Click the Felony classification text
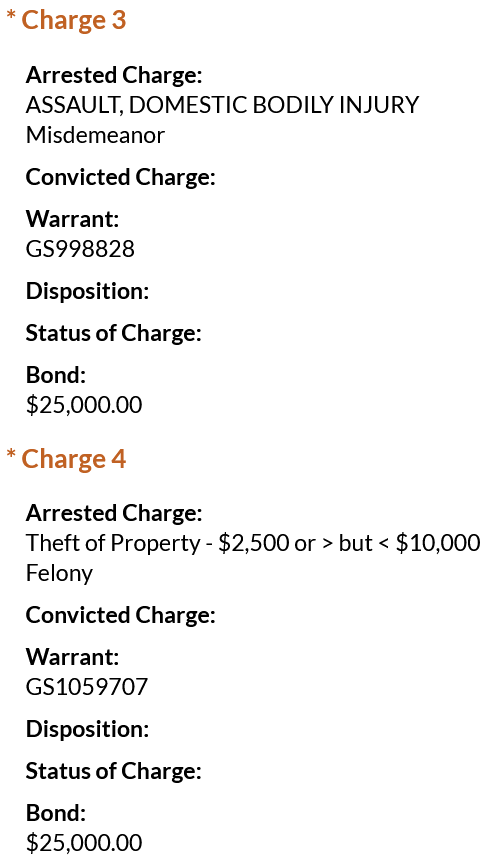 point(59,574)
